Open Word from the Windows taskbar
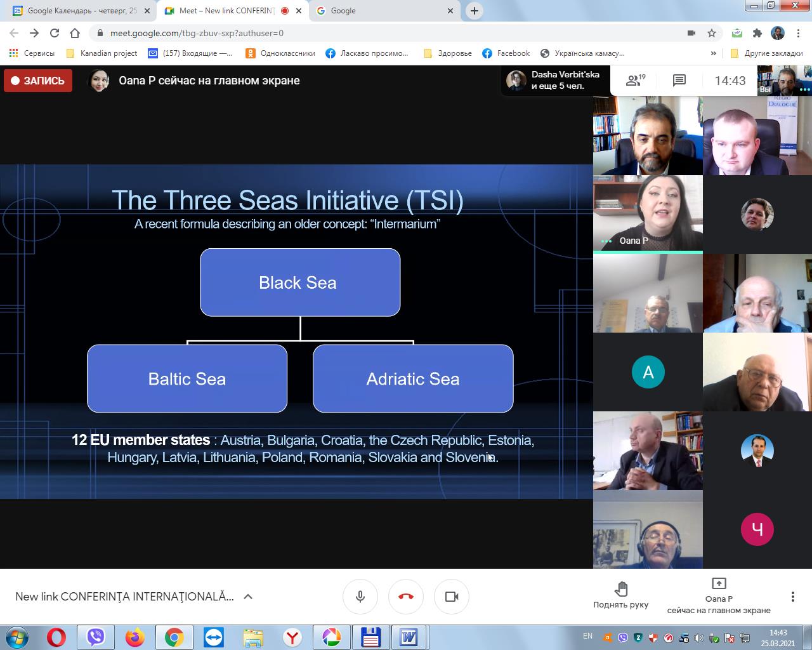The width and height of the screenshot is (812, 650). point(409,637)
